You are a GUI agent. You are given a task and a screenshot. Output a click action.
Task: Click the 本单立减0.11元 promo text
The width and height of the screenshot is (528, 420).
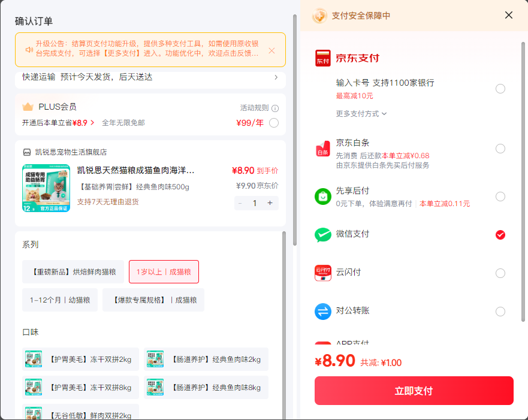(445, 204)
